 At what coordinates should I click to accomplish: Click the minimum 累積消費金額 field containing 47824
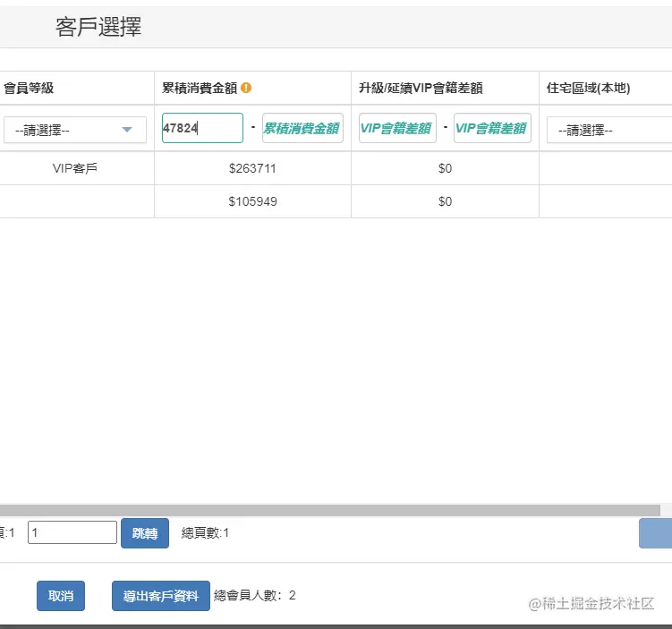click(202, 128)
